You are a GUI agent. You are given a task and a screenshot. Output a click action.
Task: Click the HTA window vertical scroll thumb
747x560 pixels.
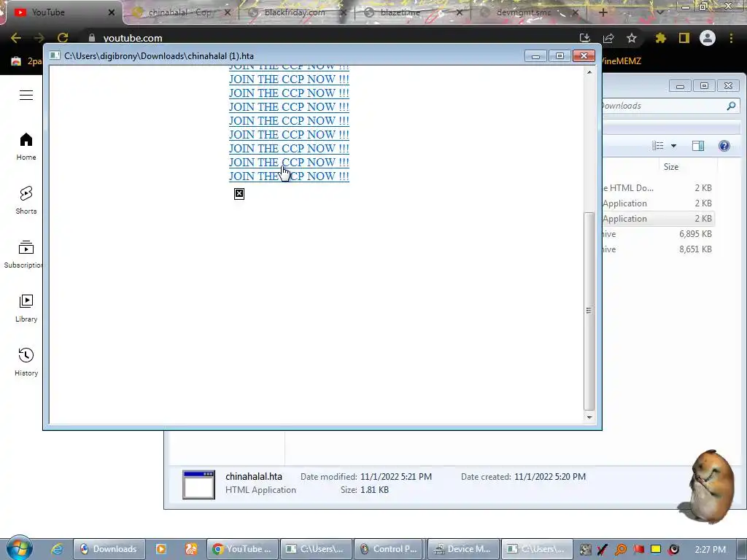click(589, 311)
